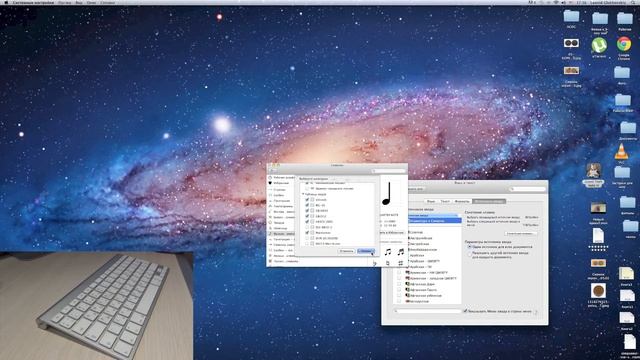Screen dimensions: 640x360
Task: Select the highlighted musical symbols category in Character Viewer sidebar
Action: pyautogui.click(x=281, y=234)
